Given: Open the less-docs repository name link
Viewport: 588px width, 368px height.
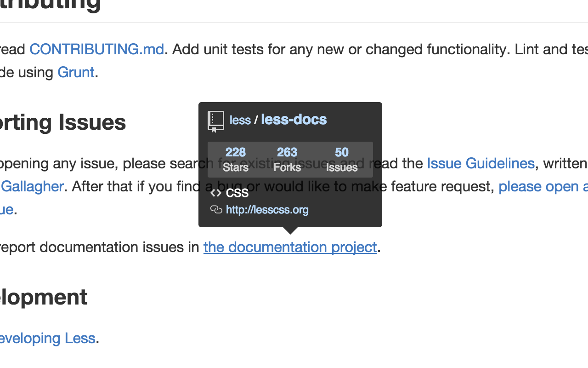Looking at the screenshot, I should pos(294,120).
